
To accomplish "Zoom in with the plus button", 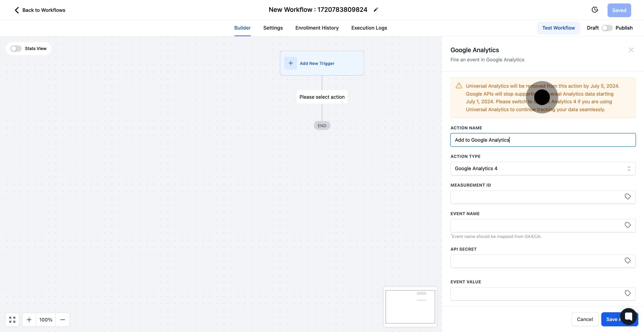I will 29,320.
